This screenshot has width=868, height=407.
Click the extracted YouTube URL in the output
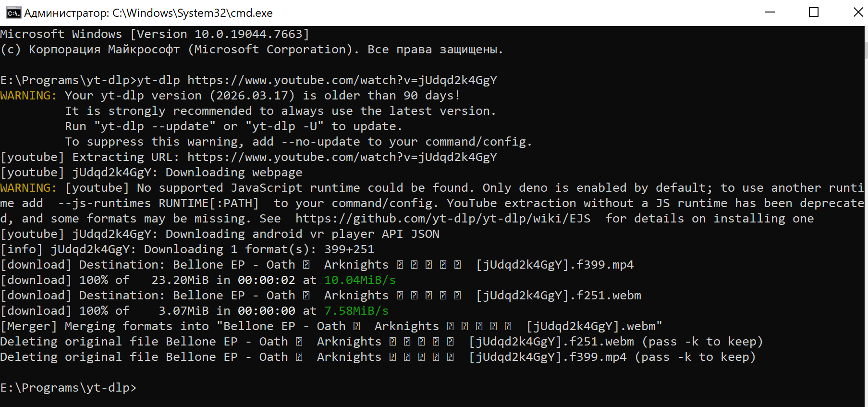coord(342,157)
